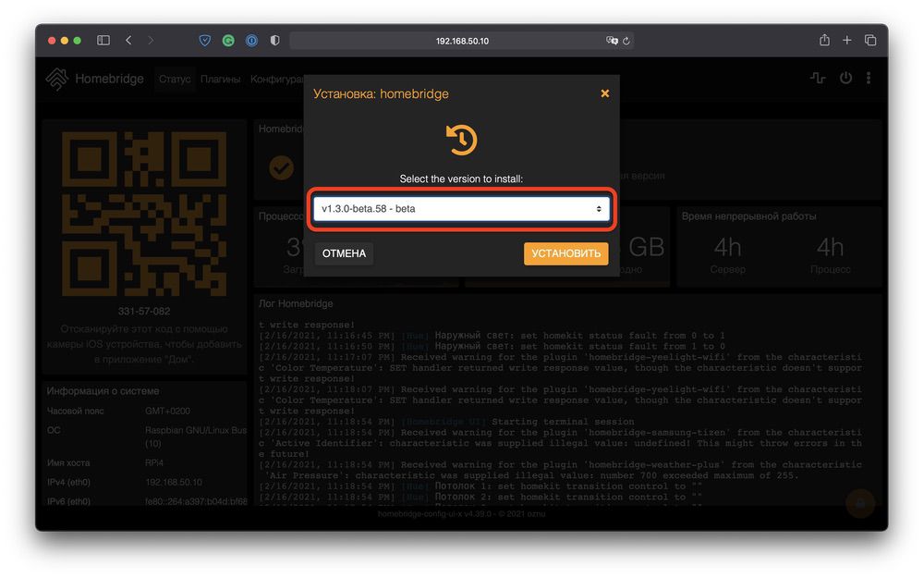Click the Homebridge status checkmark icon
This screenshot has height=578, width=924.
[x=282, y=168]
